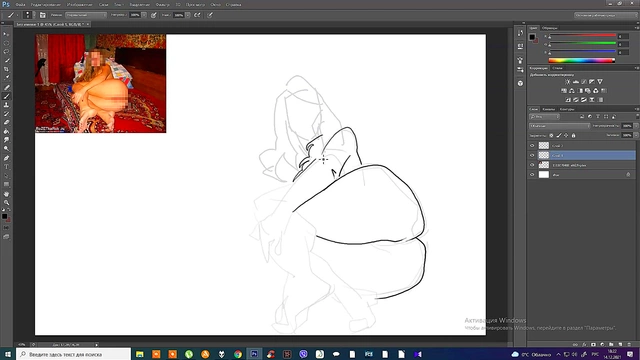Toggle pen pressure for opacity

click(x=153, y=15)
